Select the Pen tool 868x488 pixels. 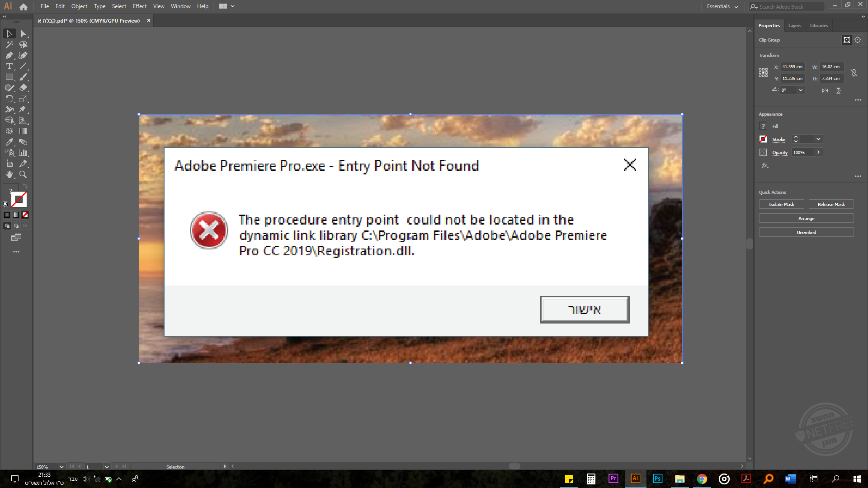9,56
